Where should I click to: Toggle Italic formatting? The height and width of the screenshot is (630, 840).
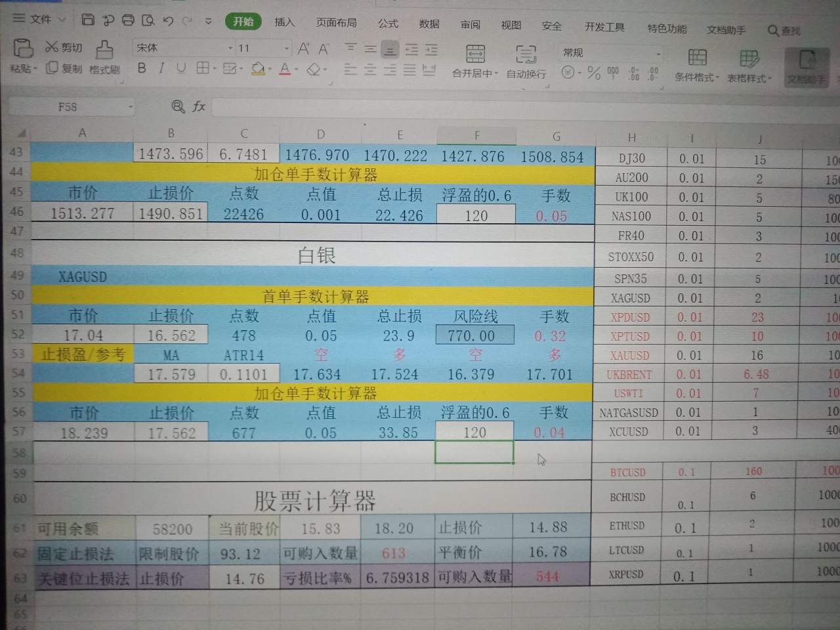pyautogui.click(x=161, y=68)
